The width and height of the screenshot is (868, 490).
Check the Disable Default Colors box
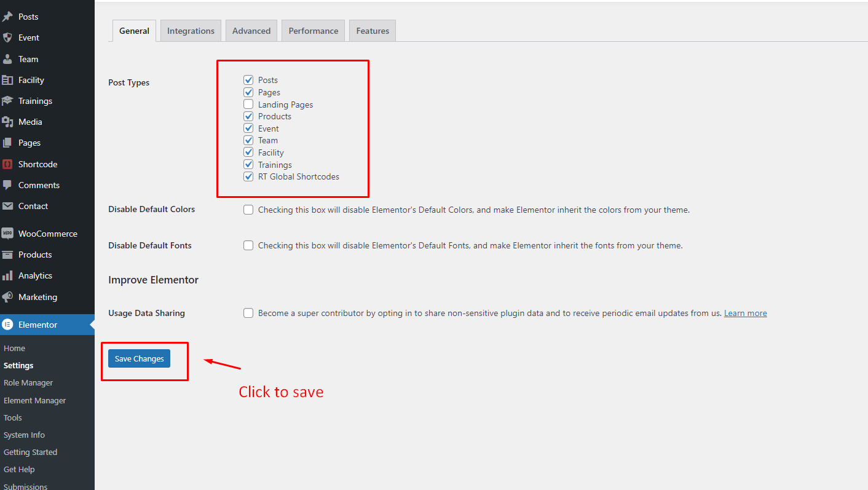click(248, 210)
